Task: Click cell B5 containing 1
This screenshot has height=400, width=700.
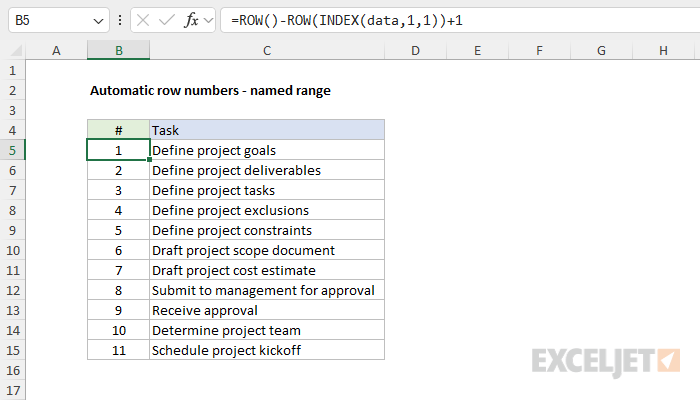Action: [118, 150]
